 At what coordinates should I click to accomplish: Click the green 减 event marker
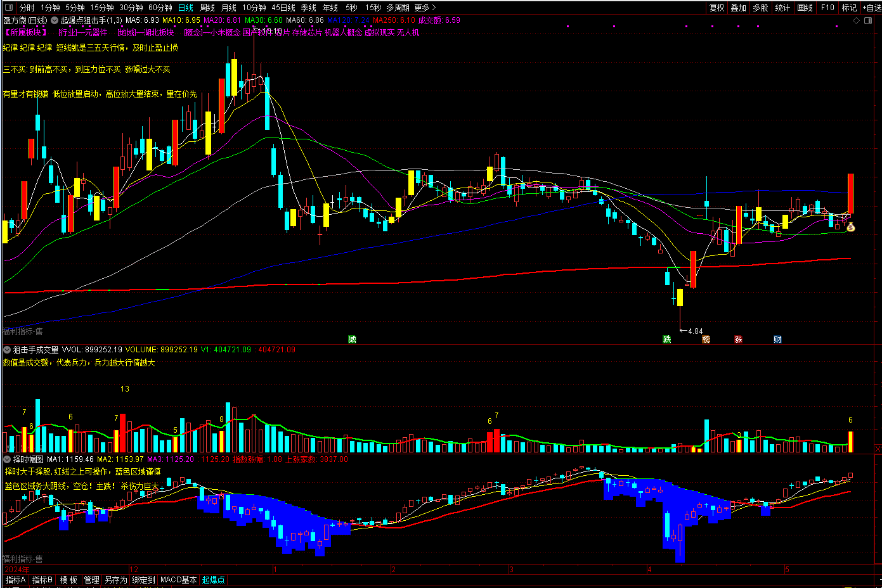click(352, 340)
